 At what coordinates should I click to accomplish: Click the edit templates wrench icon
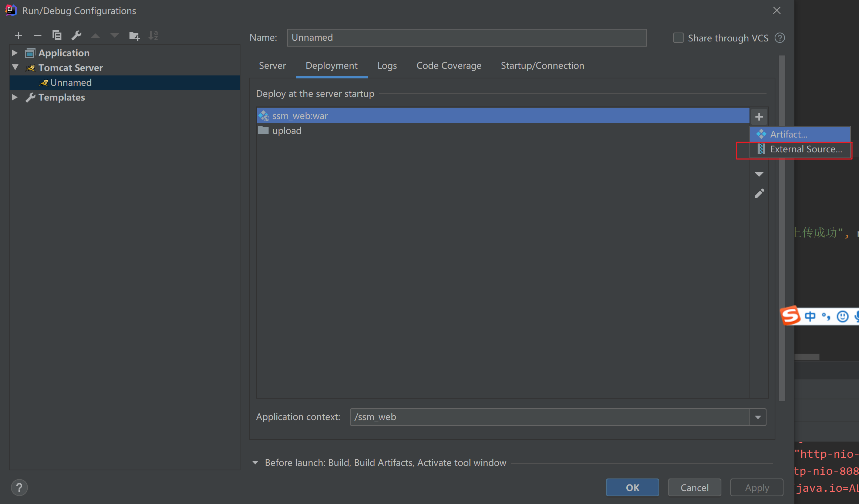[76, 35]
